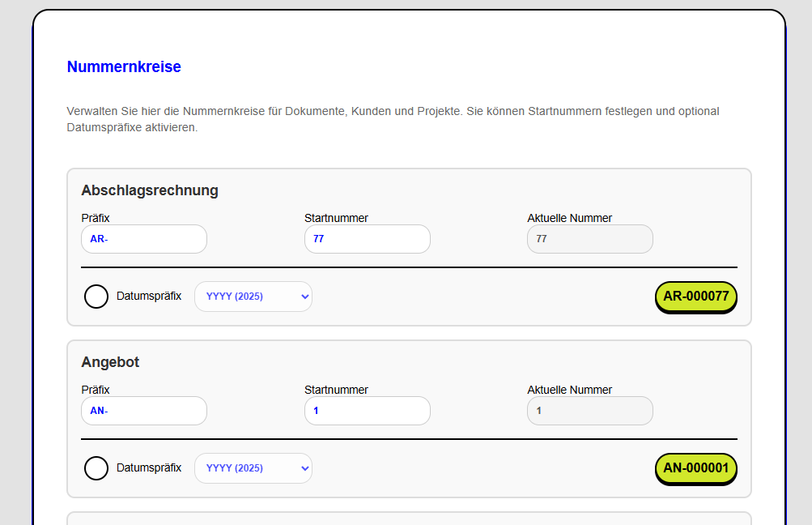
Task: Click Startnummer label in Angebot card
Action: [x=336, y=390]
